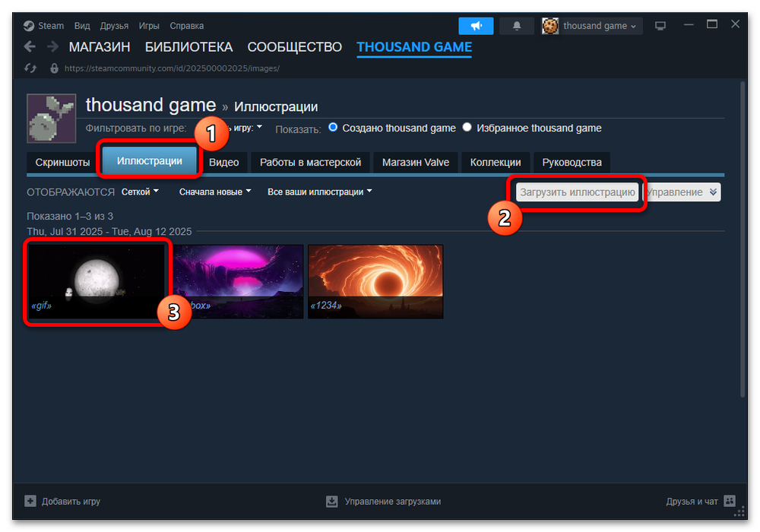Open the Сначала новые sort dropdown
The image size is (760, 532).
coord(215,192)
